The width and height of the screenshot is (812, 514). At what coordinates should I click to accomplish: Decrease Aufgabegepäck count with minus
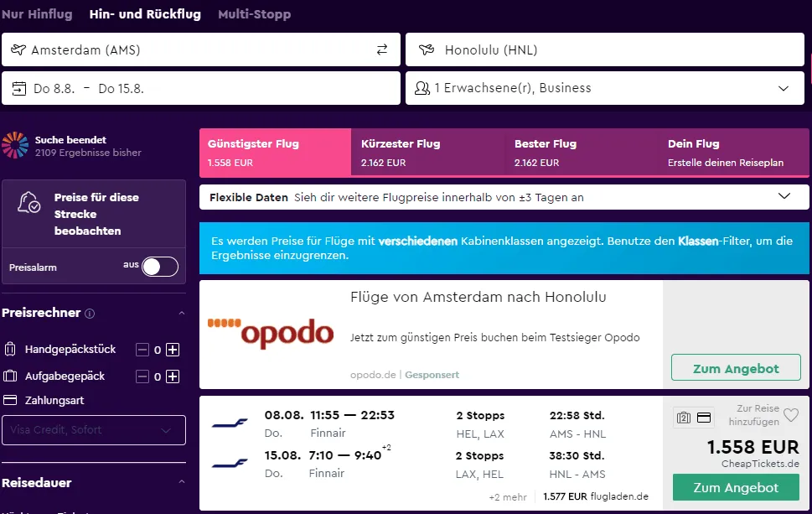click(142, 376)
